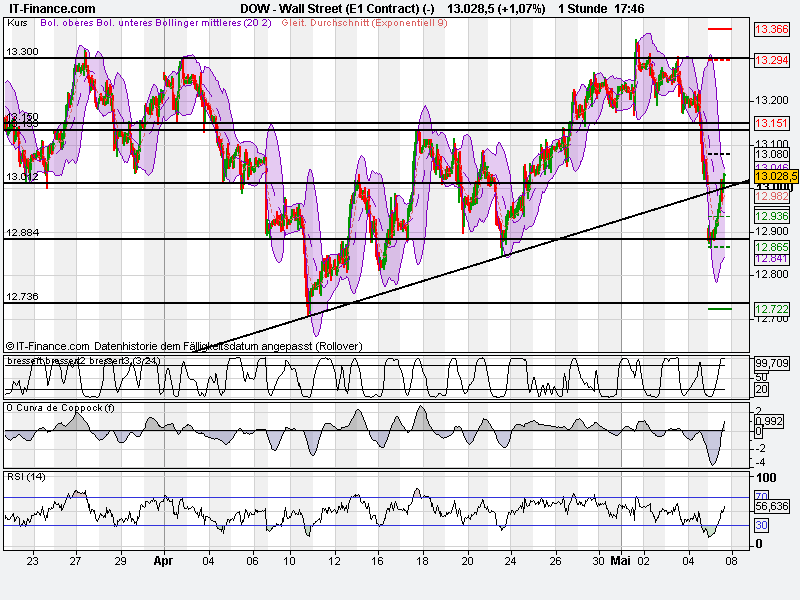Image resolution: width=800 pixels, height=600 pixels.
Task: Select the green 12.865 price tag
Action: coord(771,247)
